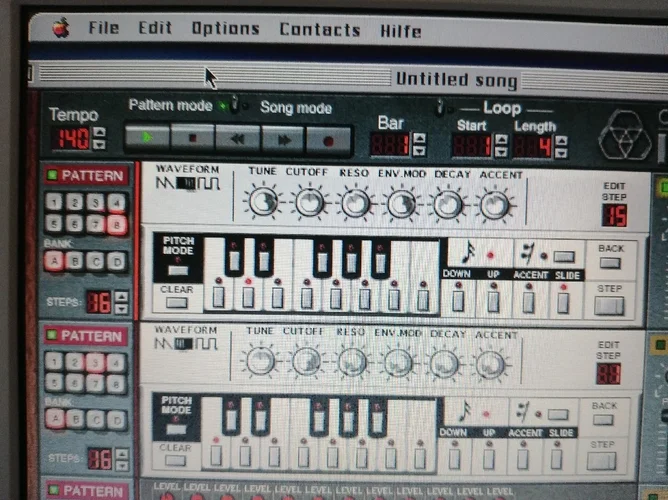Click first synth WAVEFORM sawtooth/square switch

click(186, 183)
